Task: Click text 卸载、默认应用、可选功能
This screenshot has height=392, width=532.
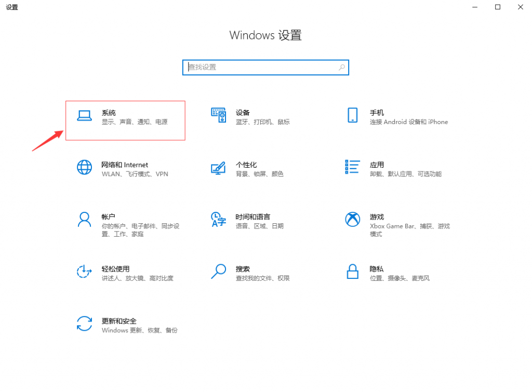Action: pyautogui.click(x=406, y=174)
